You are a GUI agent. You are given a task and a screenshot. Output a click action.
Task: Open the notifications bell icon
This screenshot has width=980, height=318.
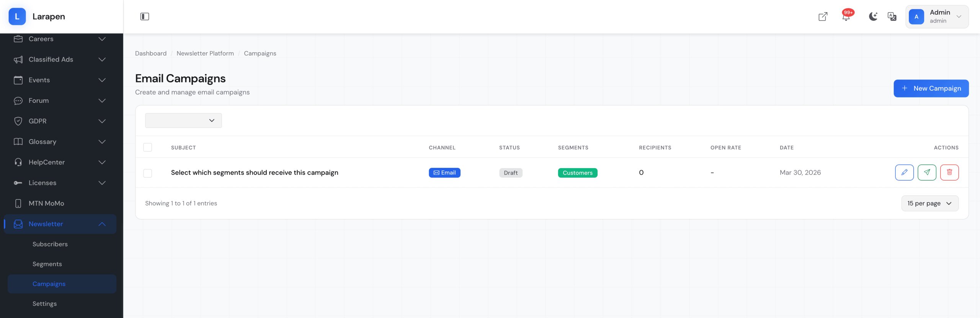(846, 17)
